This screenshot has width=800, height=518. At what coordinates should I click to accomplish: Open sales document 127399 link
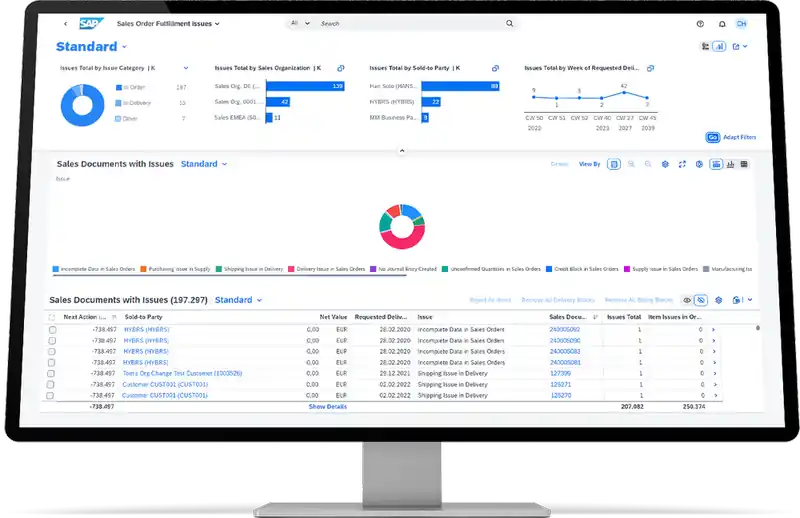560,373
